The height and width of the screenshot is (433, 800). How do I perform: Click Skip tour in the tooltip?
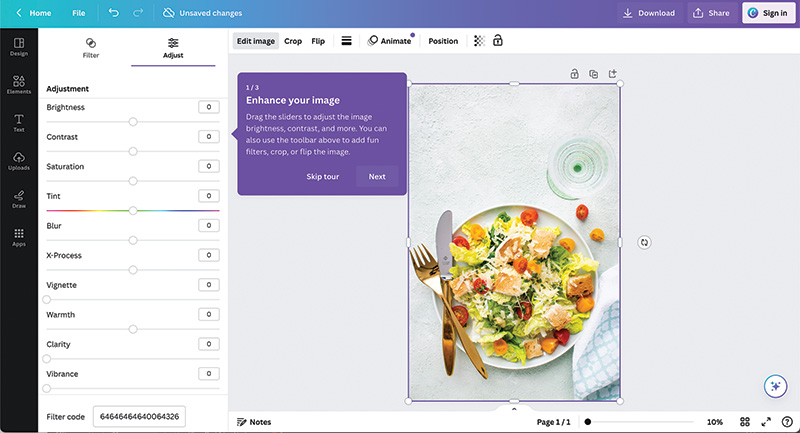[322, 176]
